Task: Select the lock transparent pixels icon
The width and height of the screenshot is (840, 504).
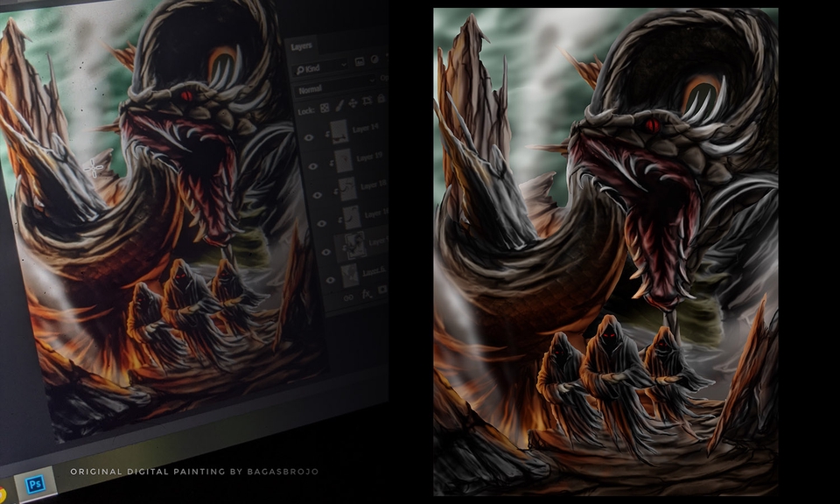Action: click(324, 107)
